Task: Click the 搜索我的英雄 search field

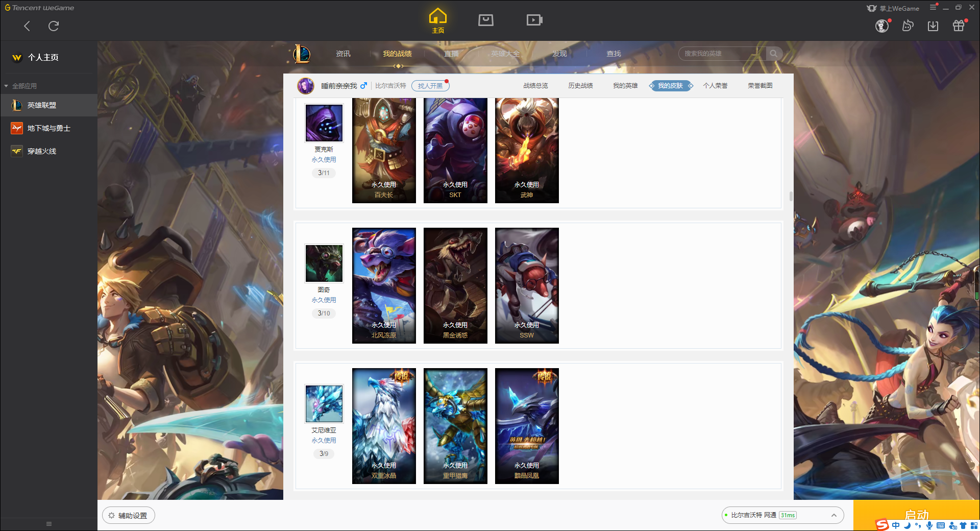Action: pyautogui.click(x=722, y=54)
